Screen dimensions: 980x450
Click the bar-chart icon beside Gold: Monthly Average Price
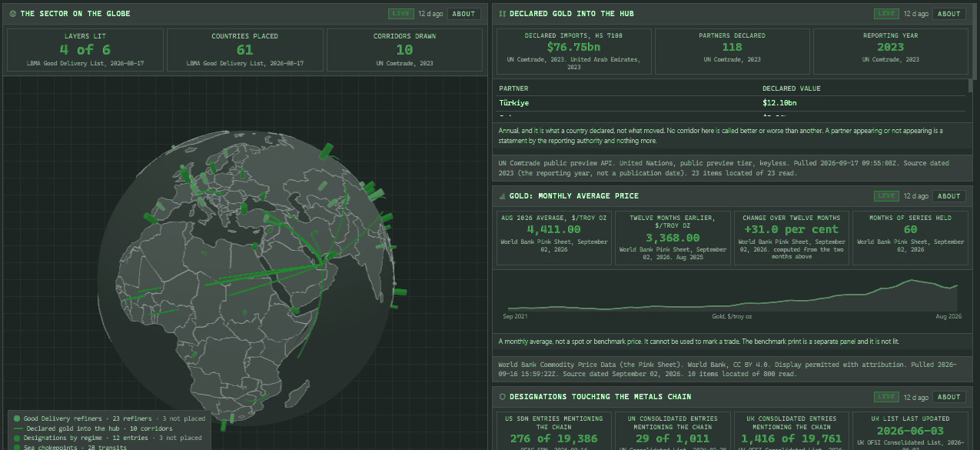502,196
